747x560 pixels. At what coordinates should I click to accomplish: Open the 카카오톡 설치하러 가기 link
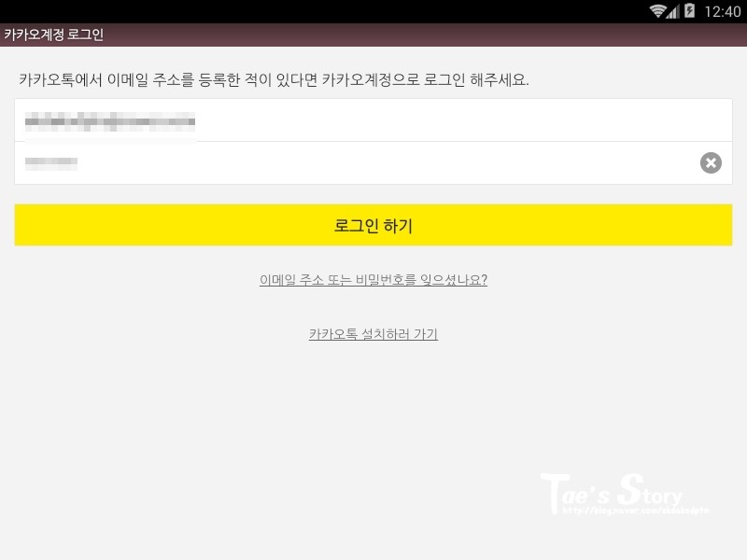(373, 334)
